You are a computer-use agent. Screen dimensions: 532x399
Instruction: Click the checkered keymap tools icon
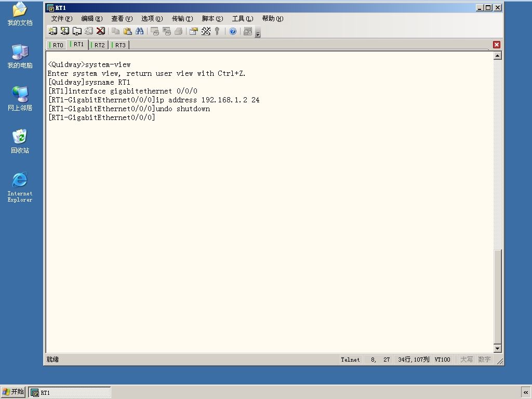(x=206, y=31)
